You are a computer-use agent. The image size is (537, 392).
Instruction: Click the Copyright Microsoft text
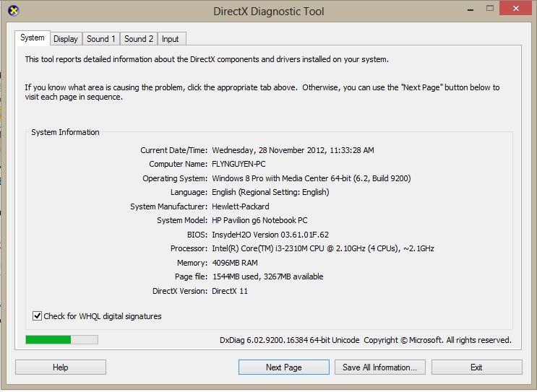click(x=438, y=340)
